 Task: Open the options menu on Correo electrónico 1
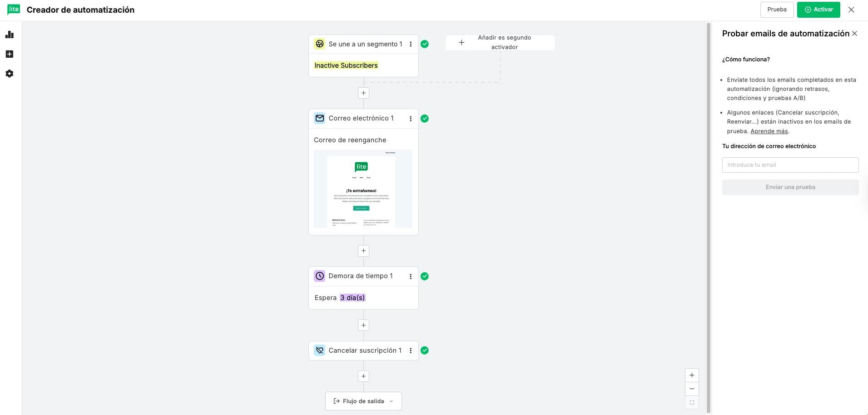tap(411, 118)
